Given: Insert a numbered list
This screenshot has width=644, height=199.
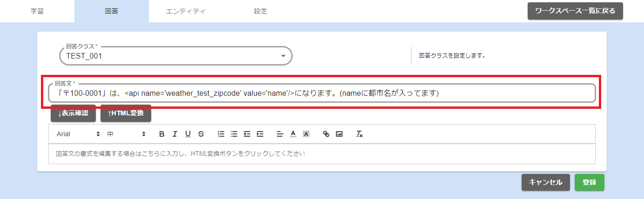Looking at the screenshot, I should pyautogui.click(x=221, y=134).
